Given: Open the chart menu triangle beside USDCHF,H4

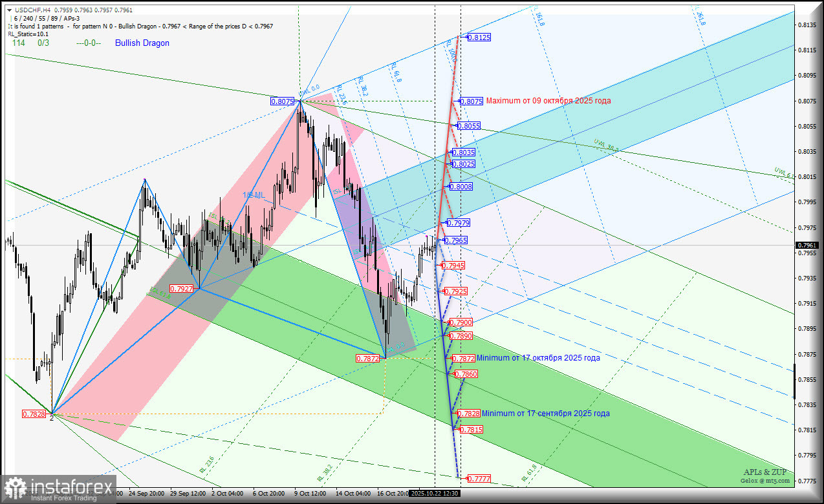Looking at the screenshot, I should (x=9, y=10).
